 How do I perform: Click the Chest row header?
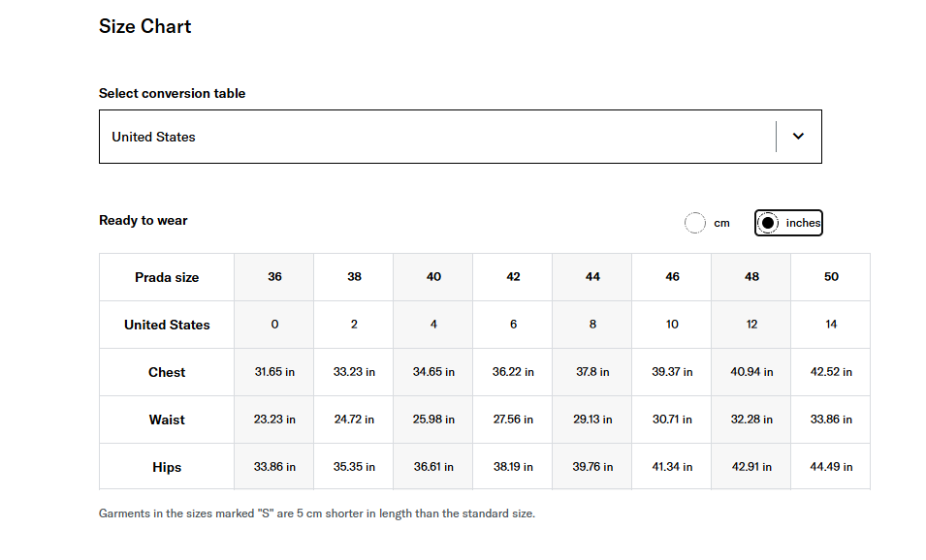[167, 372]
